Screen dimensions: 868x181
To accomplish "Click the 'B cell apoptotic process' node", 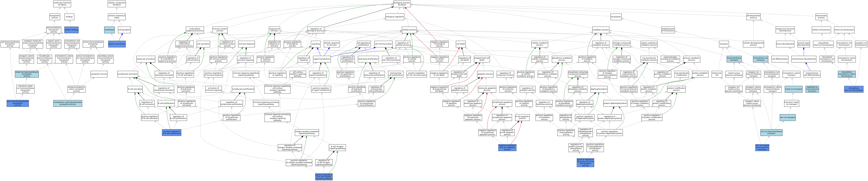I will tap(522, 118).
